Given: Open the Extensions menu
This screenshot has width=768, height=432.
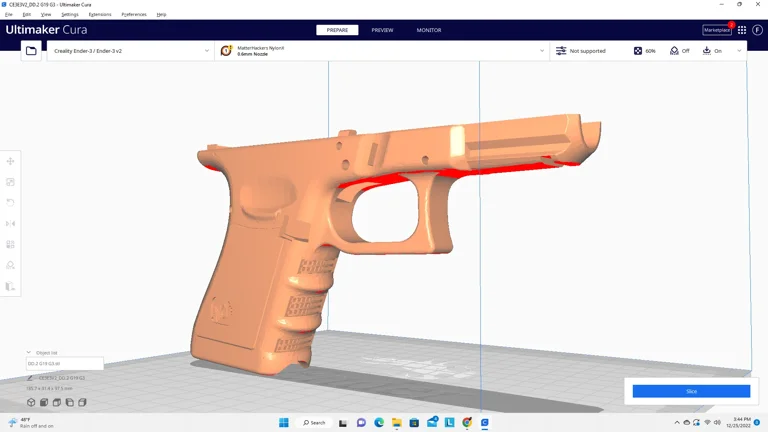Looking at the screenshot, I should click(100, 15).
